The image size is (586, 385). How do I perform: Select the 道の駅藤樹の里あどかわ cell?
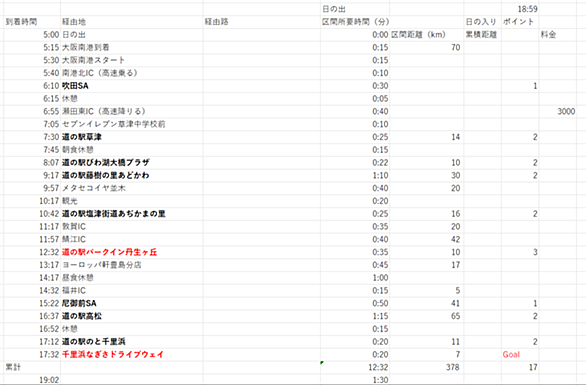132,175
